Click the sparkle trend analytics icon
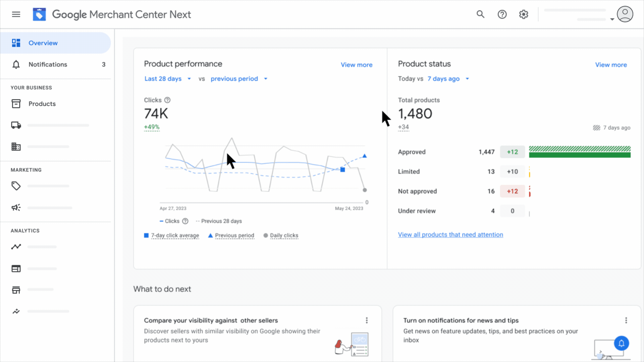644x362 pixels. pos(16,311)
